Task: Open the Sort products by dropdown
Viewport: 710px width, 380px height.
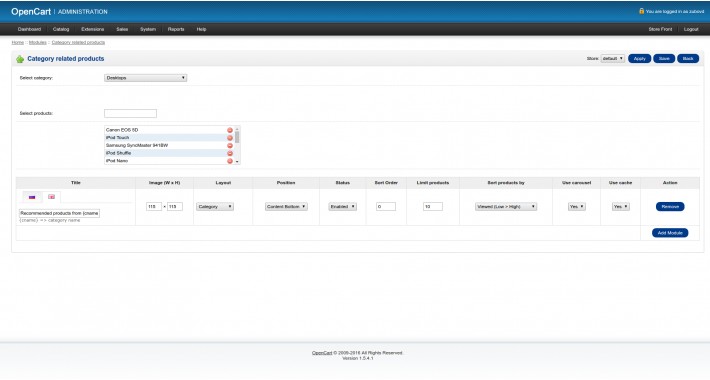Action: pos(506,207)
